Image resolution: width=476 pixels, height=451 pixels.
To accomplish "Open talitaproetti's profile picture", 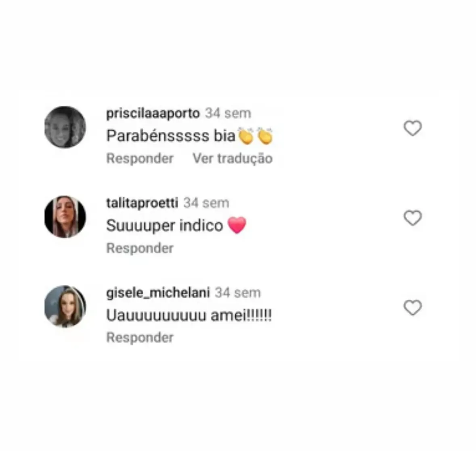I will click(x=65, y=217).
